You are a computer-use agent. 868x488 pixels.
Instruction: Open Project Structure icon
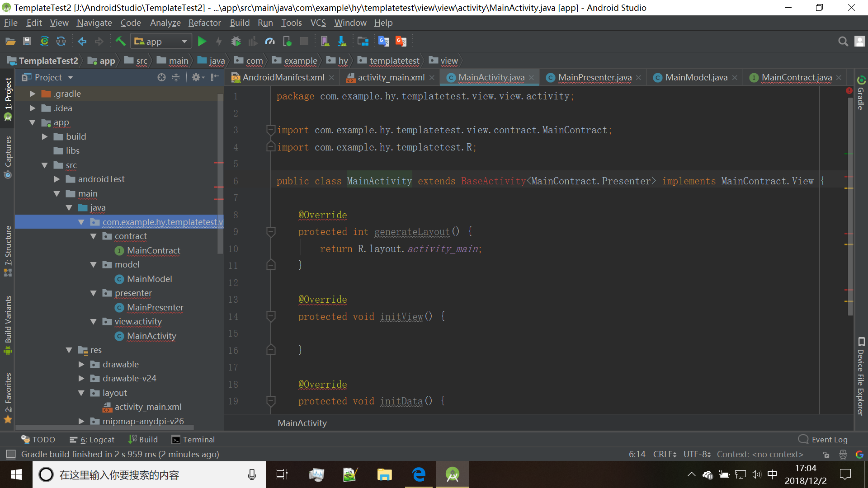point(363,42)
